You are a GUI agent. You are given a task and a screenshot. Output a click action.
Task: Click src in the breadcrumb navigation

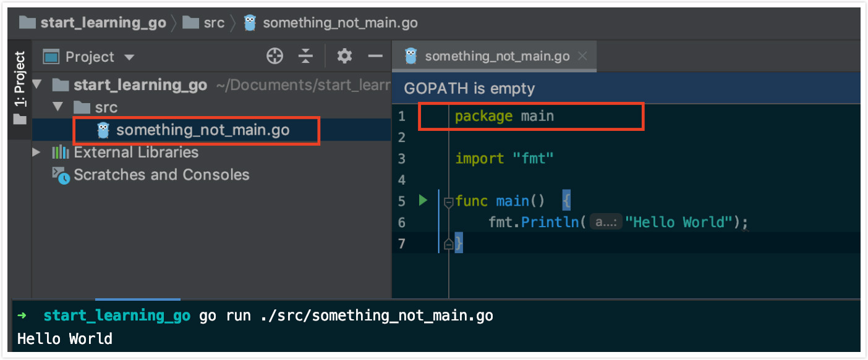pyautogui.click(x=213, y=22)
